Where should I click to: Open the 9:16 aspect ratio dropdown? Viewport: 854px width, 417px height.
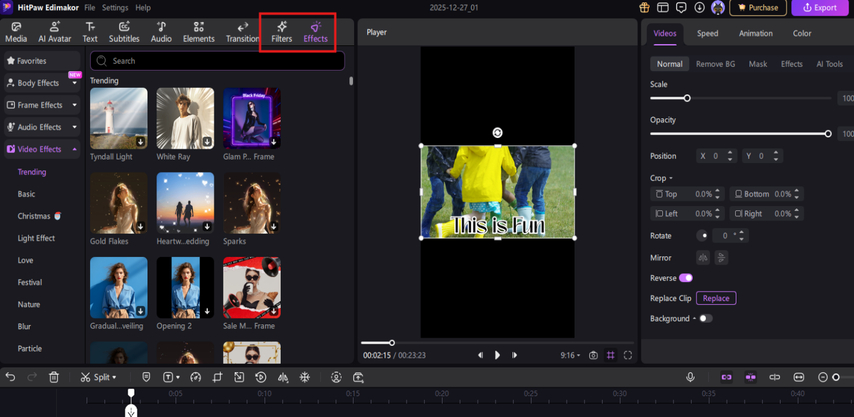(x=570, y=355)
